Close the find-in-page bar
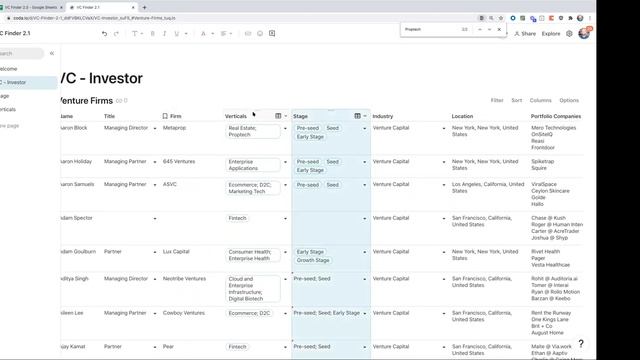 point(499,29)
